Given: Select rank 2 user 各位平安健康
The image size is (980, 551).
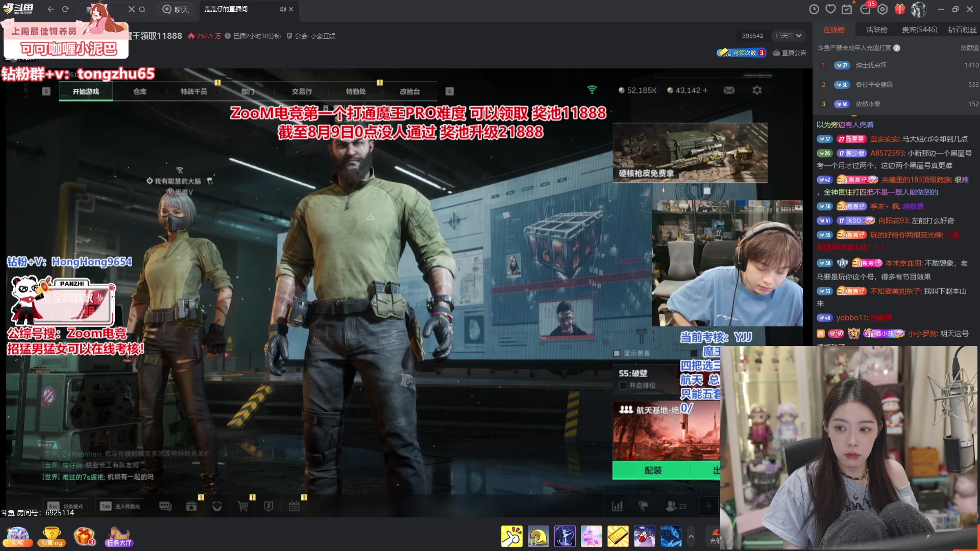Looking at the screenshot, I should tap(874, 85).
